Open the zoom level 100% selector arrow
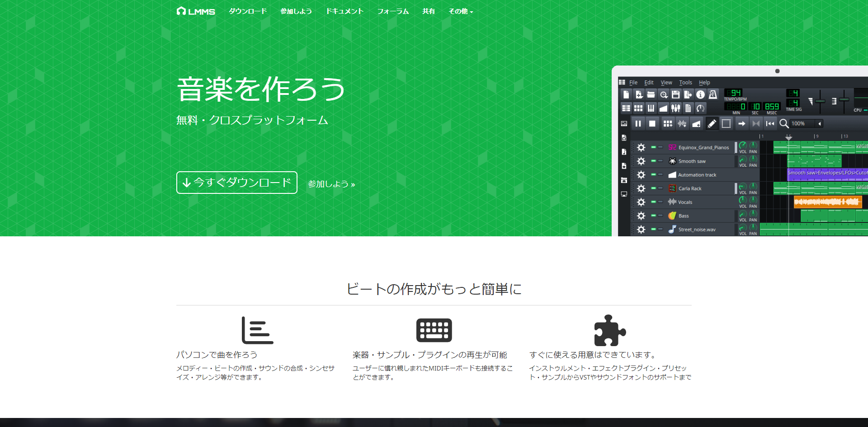Screen dimensions: 868x427 (820, 123)
